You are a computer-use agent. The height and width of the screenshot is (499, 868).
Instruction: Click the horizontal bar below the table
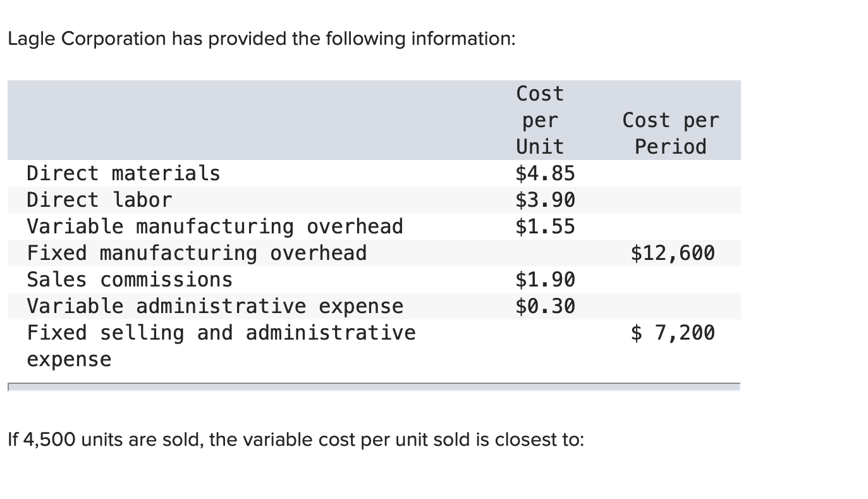(x=374, y=386)
